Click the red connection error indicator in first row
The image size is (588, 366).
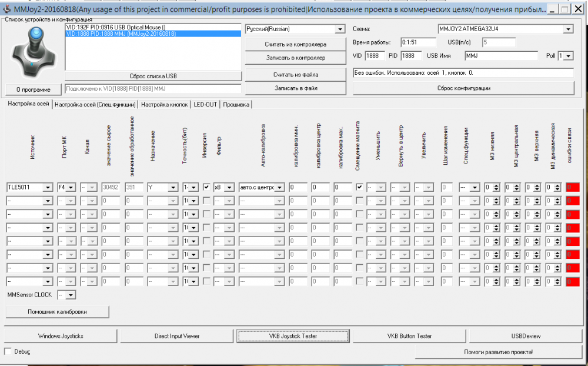(572, 187)
